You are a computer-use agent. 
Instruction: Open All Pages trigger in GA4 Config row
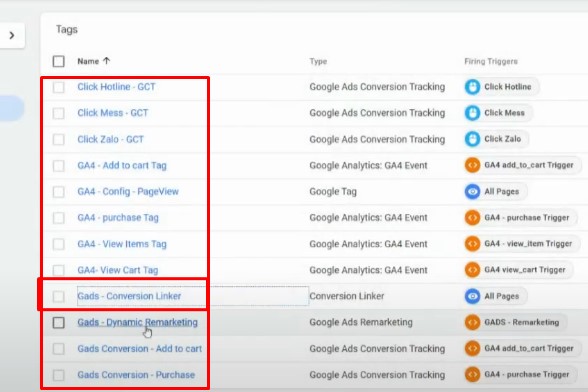(496, 191)
